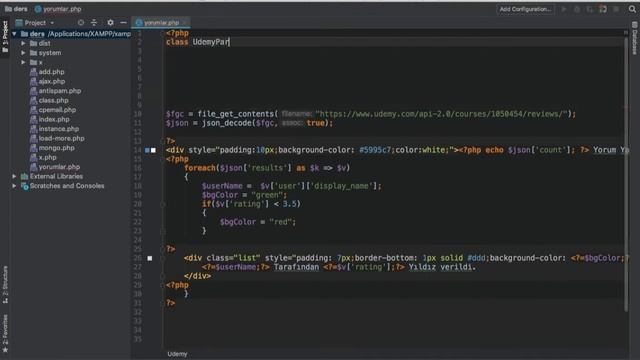Select cpemail.php in the project tree
Viewport: 640px width, 360px height.
tap(57, 110)
